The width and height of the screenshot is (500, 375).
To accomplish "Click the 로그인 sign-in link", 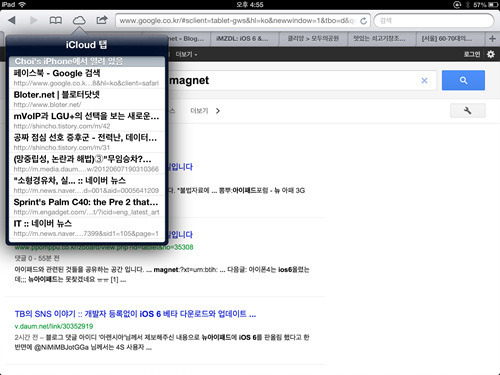I will [472, 54].
